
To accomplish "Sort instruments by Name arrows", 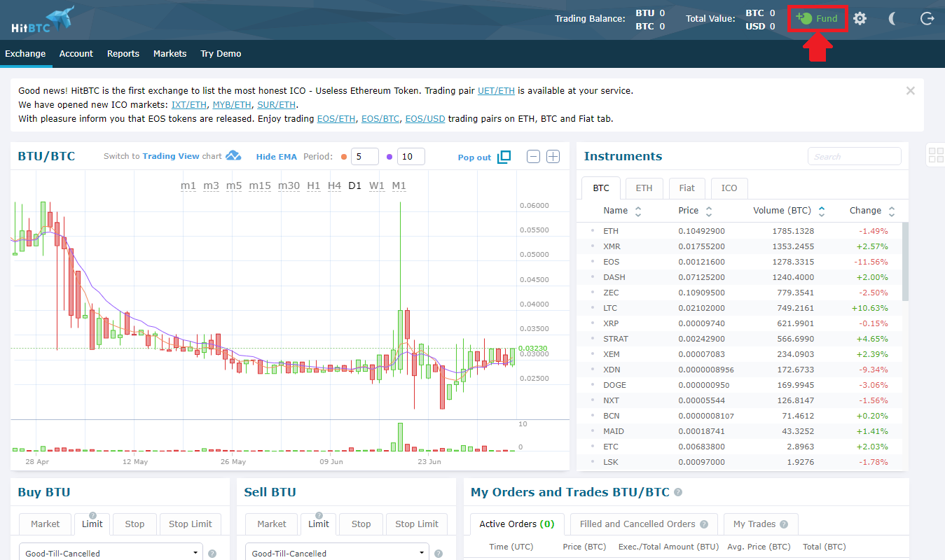I will tap(637, 211).
